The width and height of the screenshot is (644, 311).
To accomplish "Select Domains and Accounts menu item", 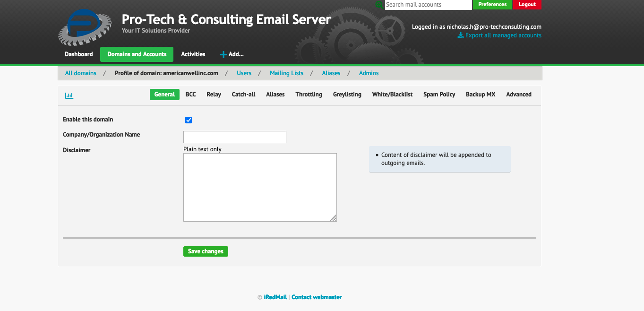I will coord(137,54).
